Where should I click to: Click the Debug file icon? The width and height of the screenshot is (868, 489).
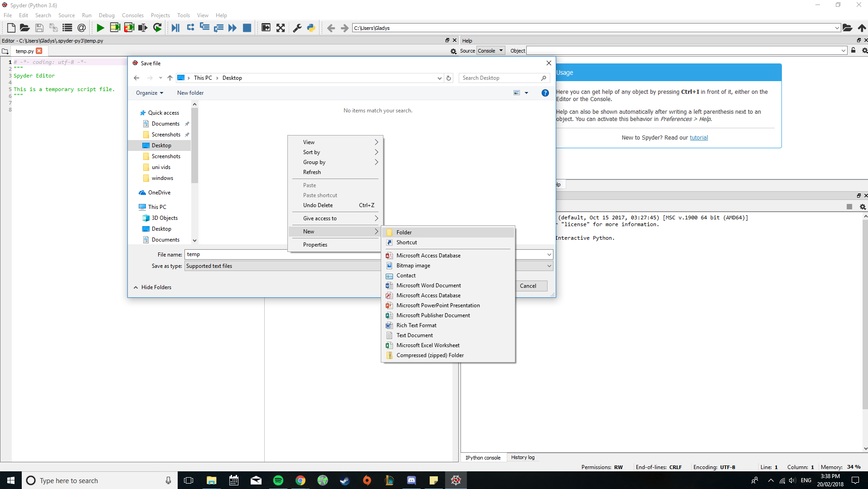point(175,28)
